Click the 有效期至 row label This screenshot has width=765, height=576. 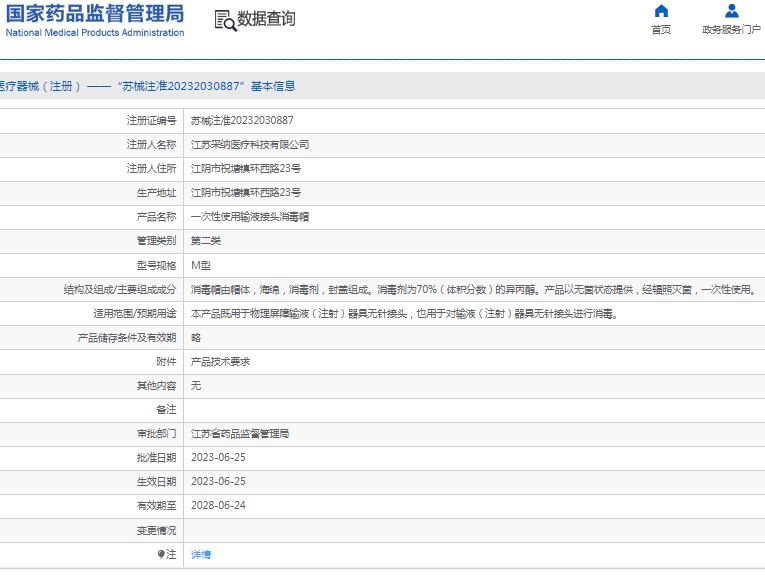pyautogui.click(x=156, y=505)
